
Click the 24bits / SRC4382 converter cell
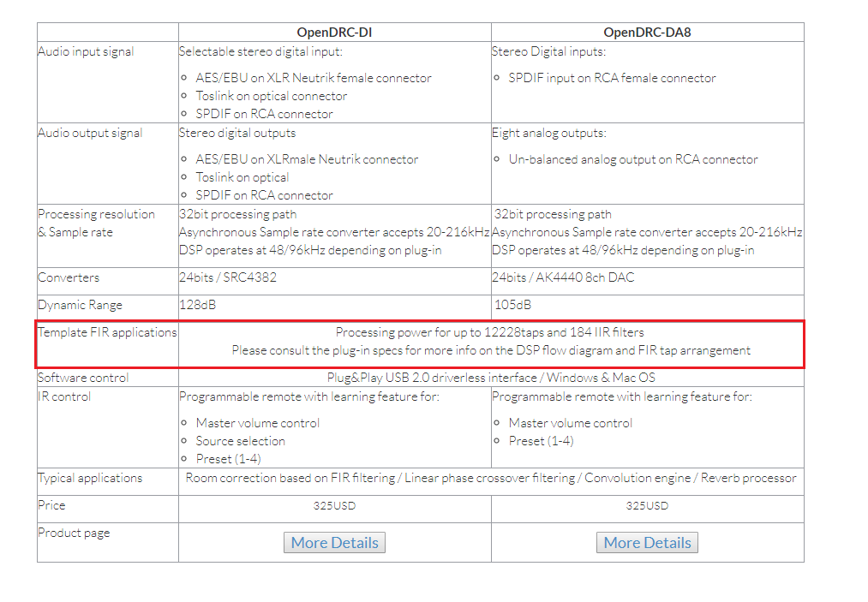click(x=228, y=277)
